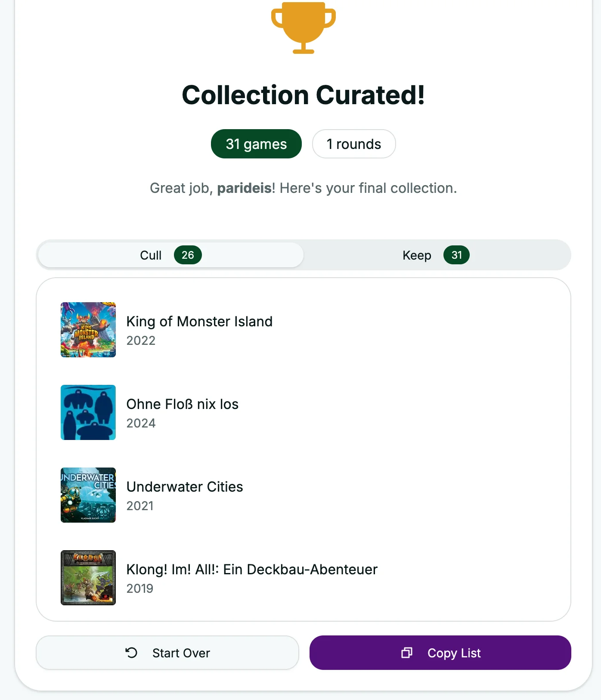Click the Ohne Floß nix los cover image

(88, 412)
